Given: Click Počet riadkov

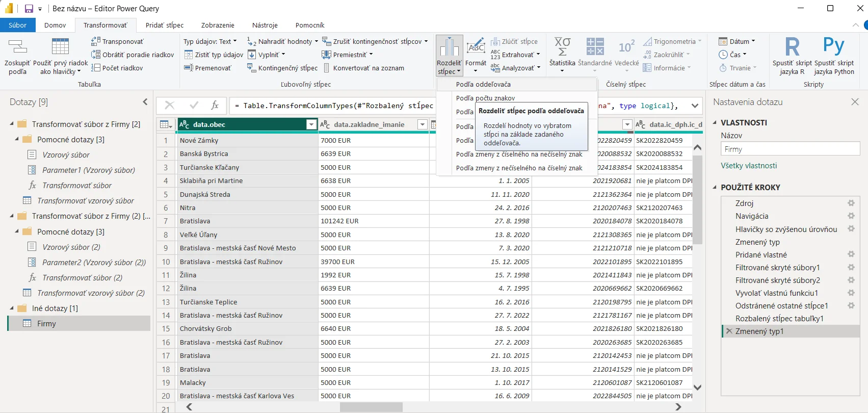Looking at the screenshot, I should [117, 68].
